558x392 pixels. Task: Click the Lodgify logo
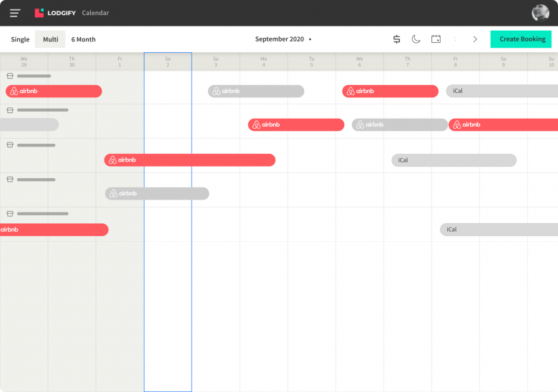[55, 13]
